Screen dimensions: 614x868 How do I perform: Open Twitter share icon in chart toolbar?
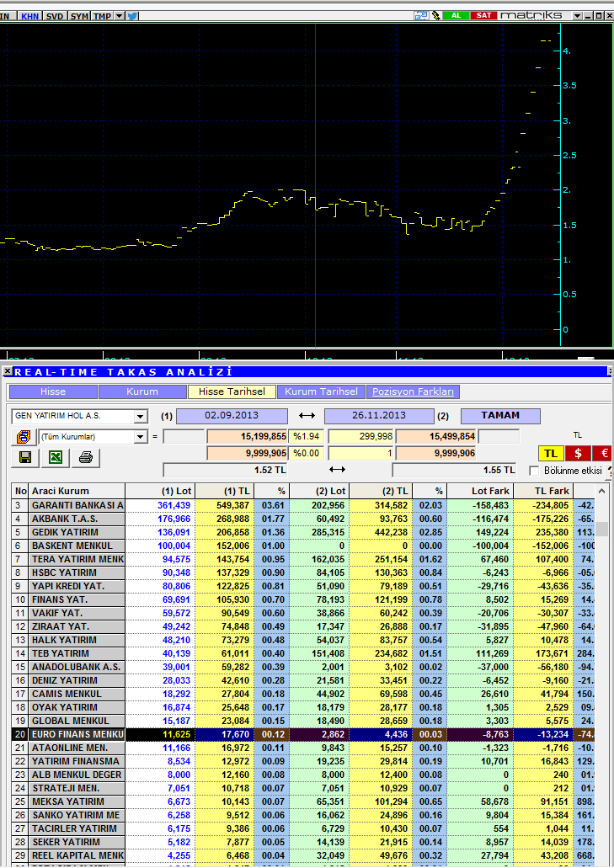[132, 16]
